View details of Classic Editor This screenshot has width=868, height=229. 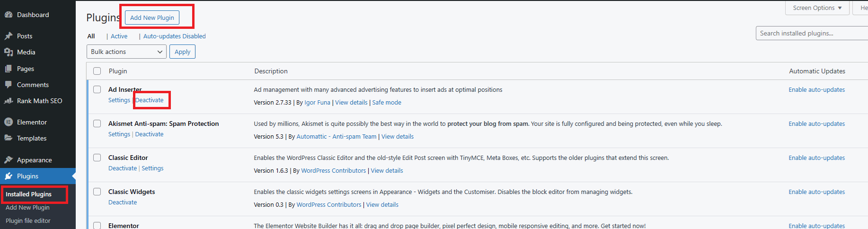coord(387,170)
